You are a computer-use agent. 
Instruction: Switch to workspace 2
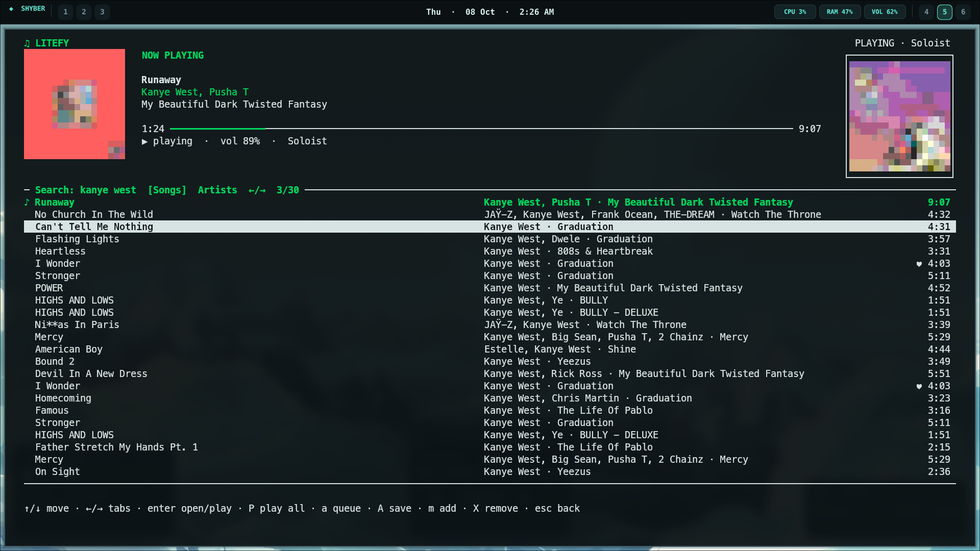84,12
